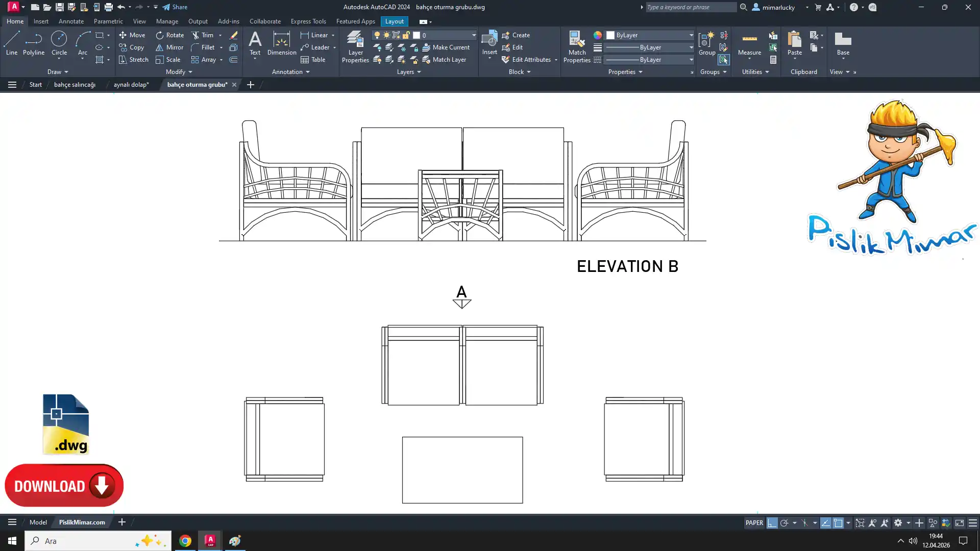Switch to bahçe salıncağı drawing tab
980x551 pixels.
coord(75,85)
